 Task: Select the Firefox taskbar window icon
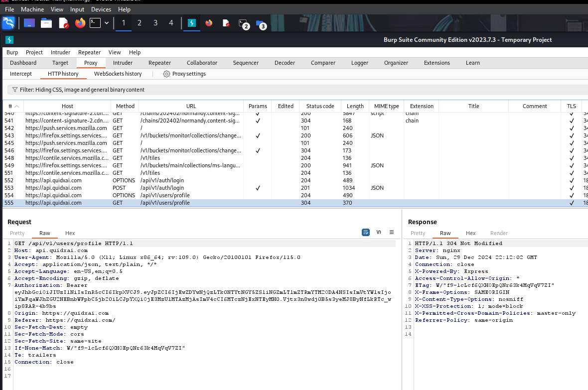(209, 23)
